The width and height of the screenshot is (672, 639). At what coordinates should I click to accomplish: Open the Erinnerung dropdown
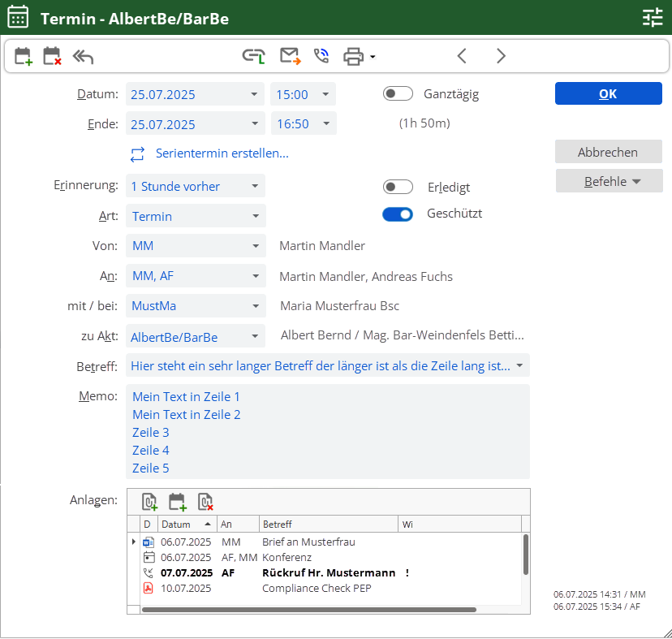[195, 185]
